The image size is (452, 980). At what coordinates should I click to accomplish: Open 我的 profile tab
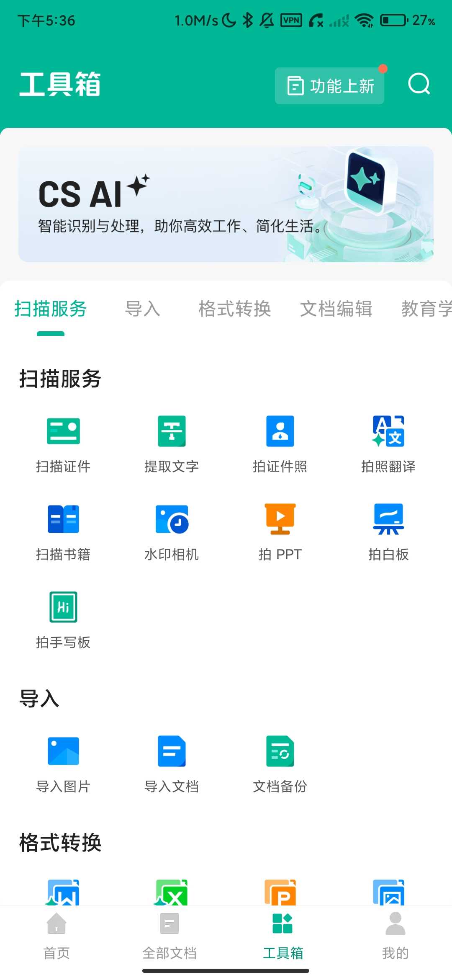pyautogui.click(x=395, y=936)
